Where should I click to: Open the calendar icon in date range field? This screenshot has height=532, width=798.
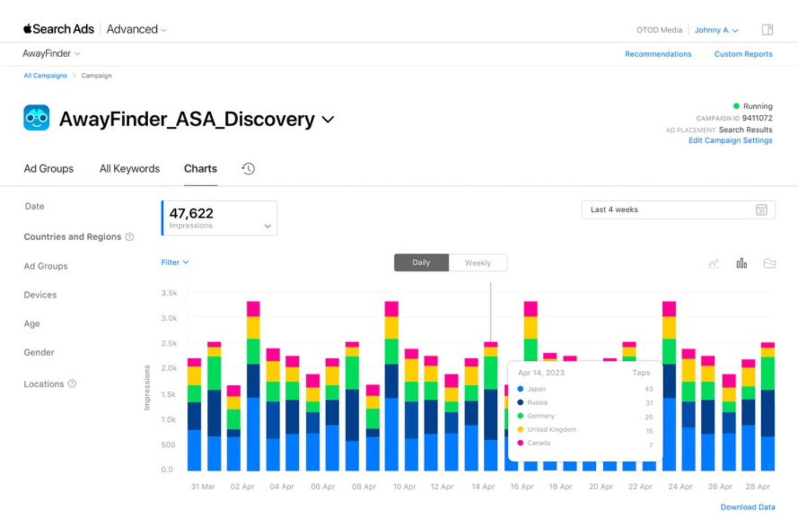pos(761,210)
